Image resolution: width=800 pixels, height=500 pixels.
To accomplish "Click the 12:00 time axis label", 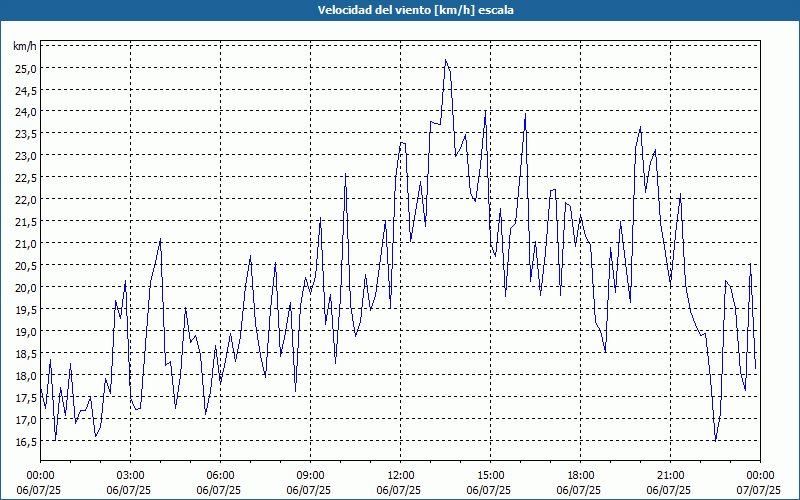I will (x=400, y=475).
